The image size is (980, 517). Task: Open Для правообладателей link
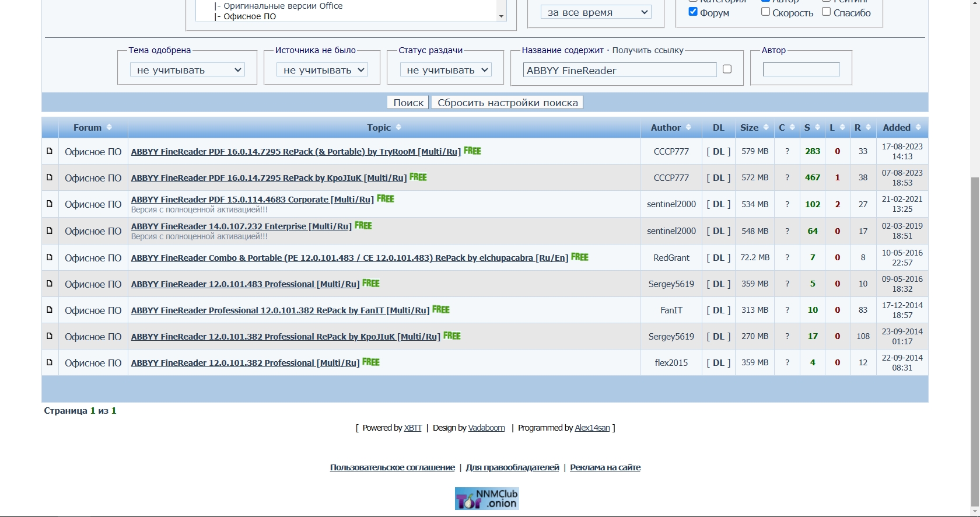pos(512,467)
